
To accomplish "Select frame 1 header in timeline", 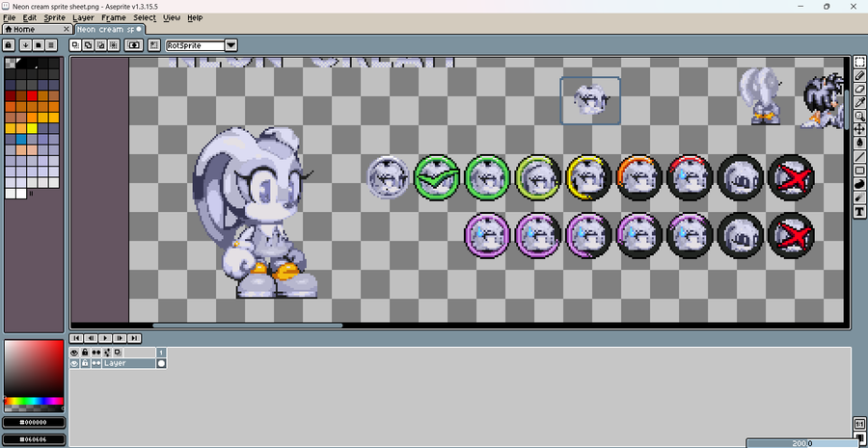I will pos(161,353).
